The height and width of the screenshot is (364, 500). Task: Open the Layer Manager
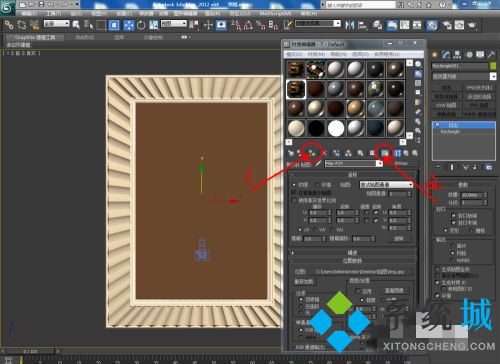coord(377,25)
